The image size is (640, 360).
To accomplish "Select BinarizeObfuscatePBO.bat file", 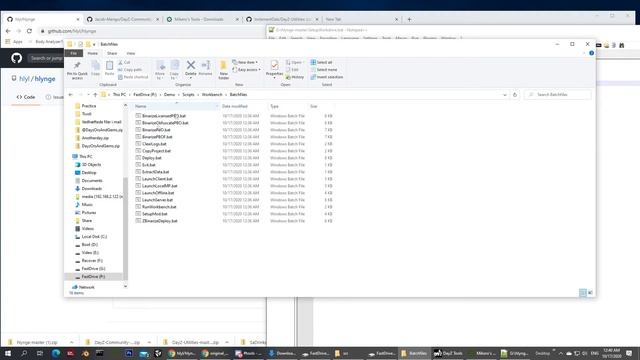I will pos(165,123).
